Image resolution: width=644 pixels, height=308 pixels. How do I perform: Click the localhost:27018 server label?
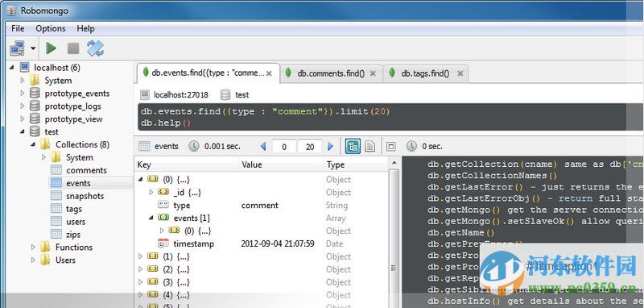click(x=180, y=95)
